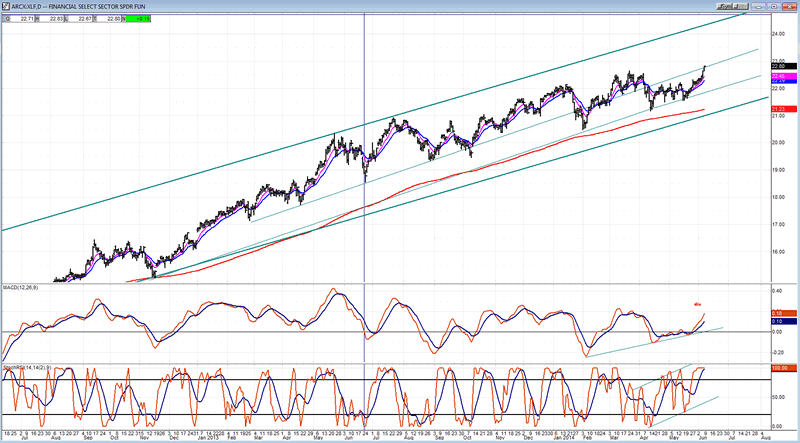The height and width of the screenshot is (443, 800).
Task: Click the Low price field showing 22.67
Action: pos(86,19)
